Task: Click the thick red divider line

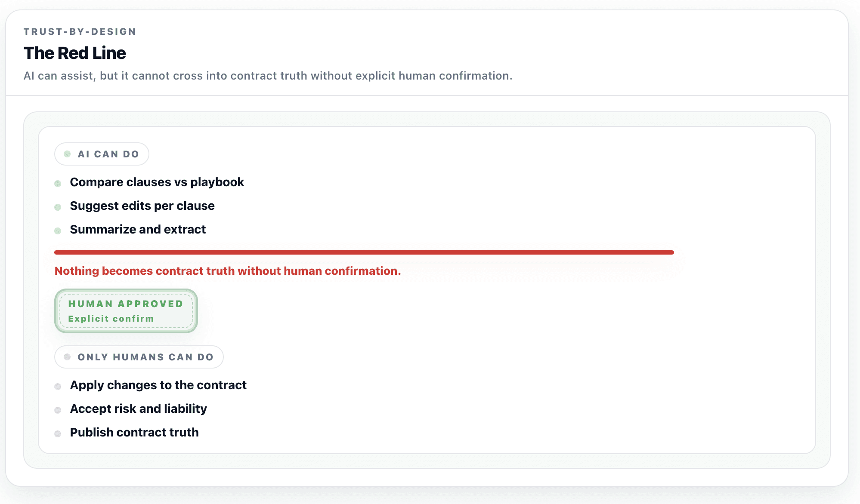Action: pos(364,252)
